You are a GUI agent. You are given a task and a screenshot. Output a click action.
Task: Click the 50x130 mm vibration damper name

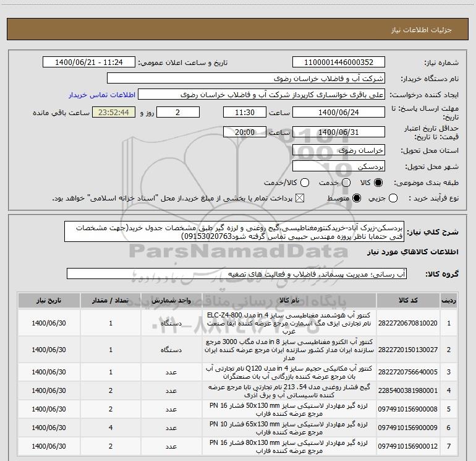point(289,410)
